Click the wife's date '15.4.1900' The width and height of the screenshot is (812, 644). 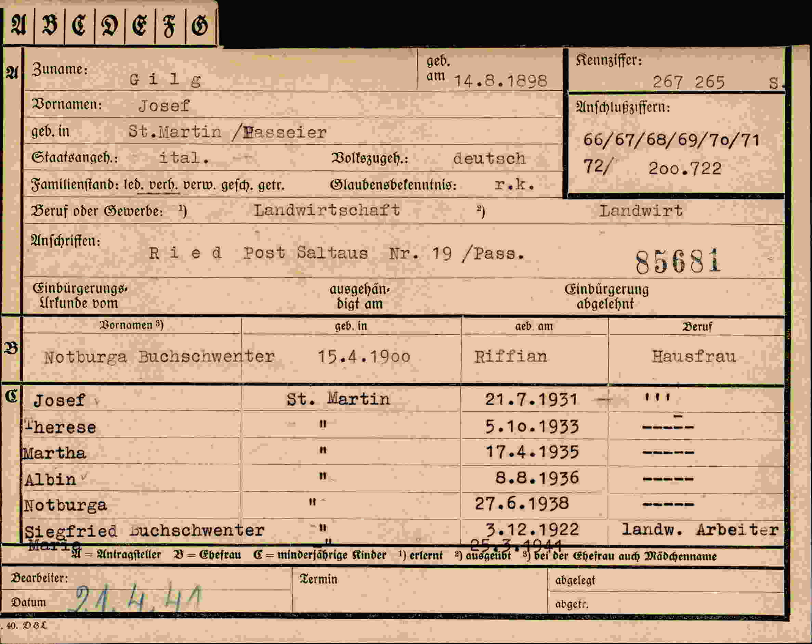pos(364,357)
